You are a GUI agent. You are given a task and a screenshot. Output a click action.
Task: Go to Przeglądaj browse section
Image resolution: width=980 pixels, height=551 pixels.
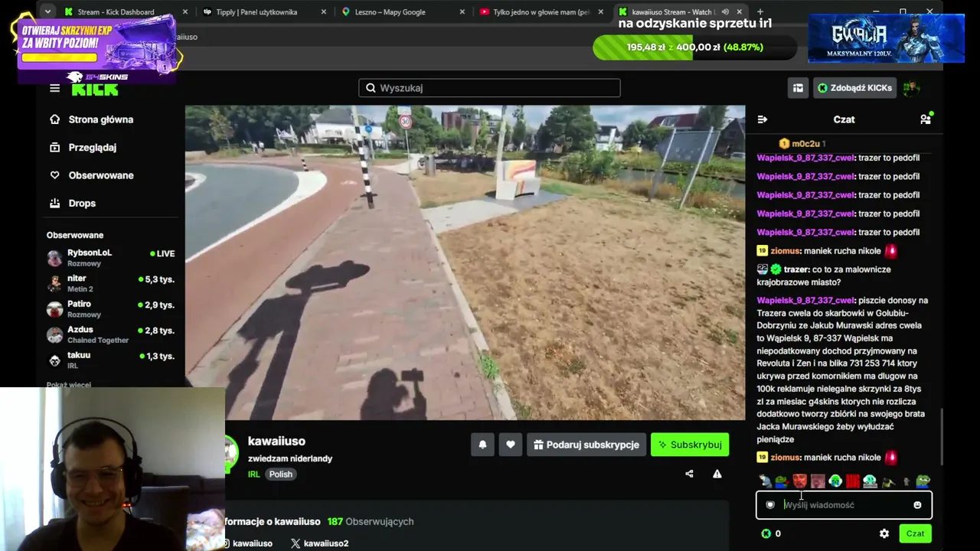83,148
